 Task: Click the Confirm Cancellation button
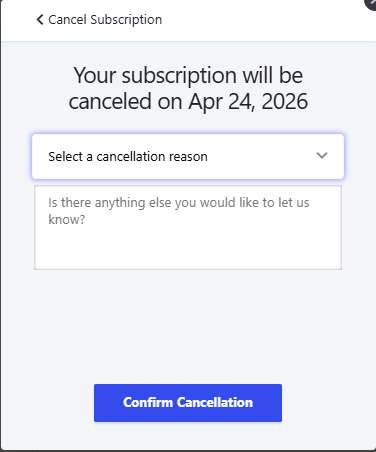coord(188,403)
